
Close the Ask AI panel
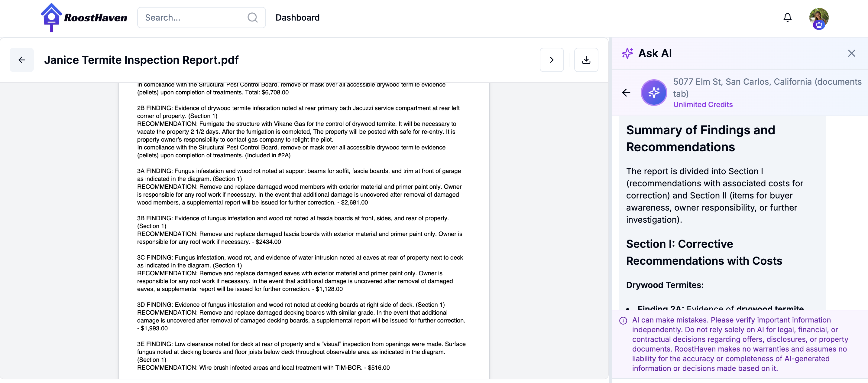(851, 53)
